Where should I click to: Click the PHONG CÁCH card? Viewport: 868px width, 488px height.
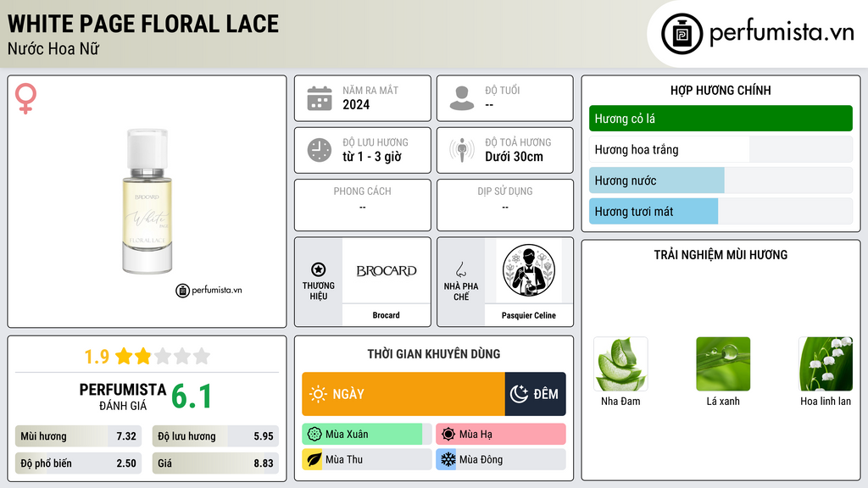tap(363, 205)
